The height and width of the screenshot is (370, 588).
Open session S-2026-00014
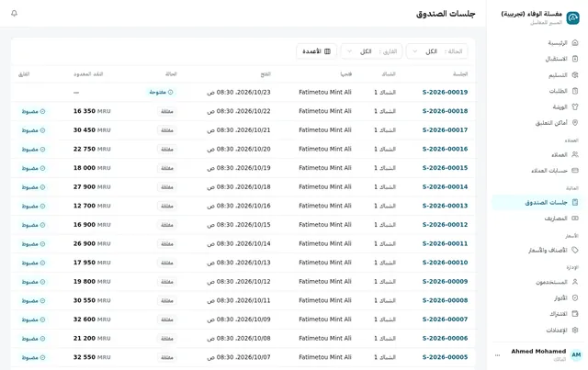click(x=445, y=186)
